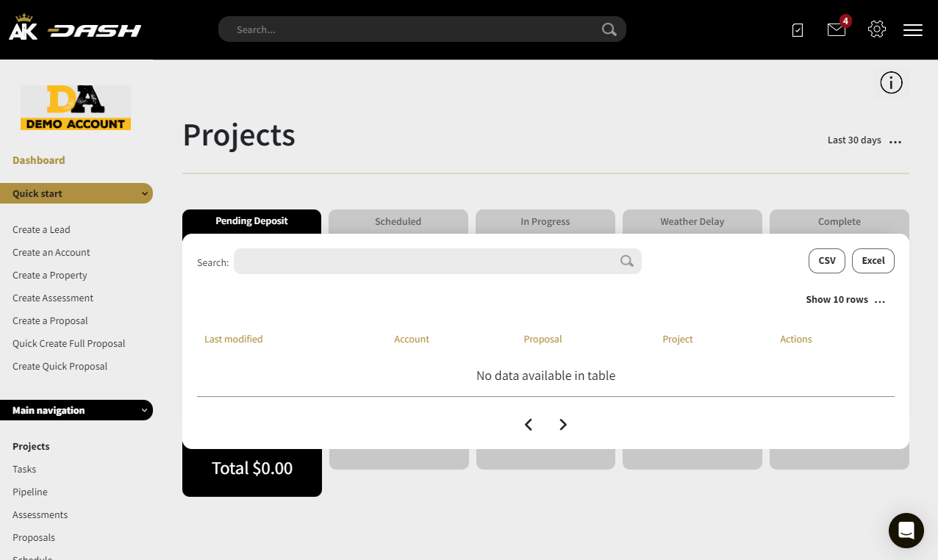Image resolution: width=938 pixels, height=560 pixels.
Task: Click Quick Create Full Proposal
Action: click(69, 344)
